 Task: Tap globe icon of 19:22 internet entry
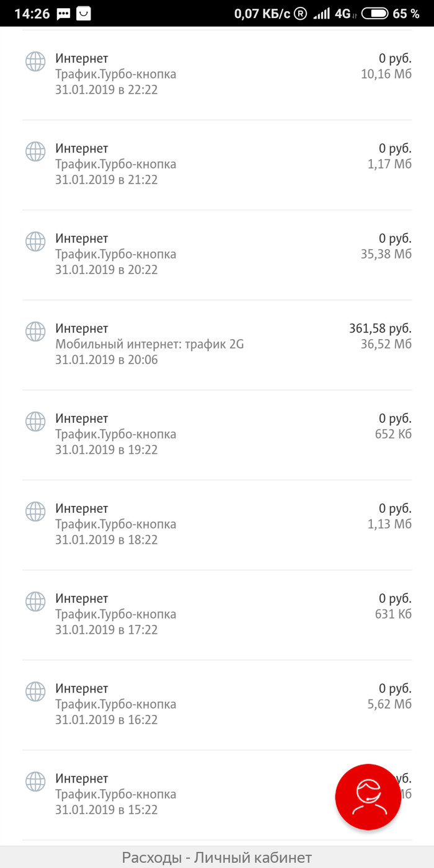[x=35, y=421]
